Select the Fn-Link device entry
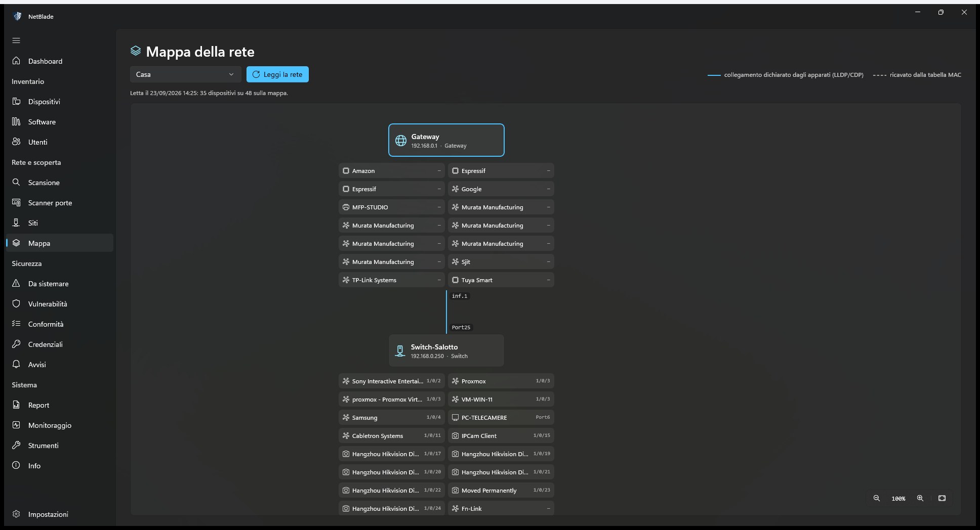Image resolution: width=980 pixels, height=530 pixels. click(501, 508)
